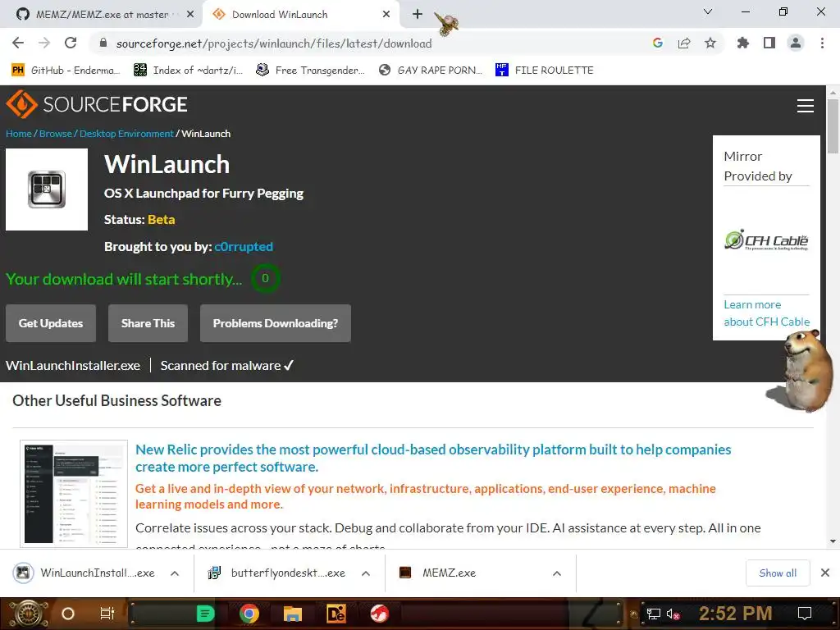Open Google Chrome from the taskbar
The width and height of the screenshot is (840, 630).
click(249, 614)
